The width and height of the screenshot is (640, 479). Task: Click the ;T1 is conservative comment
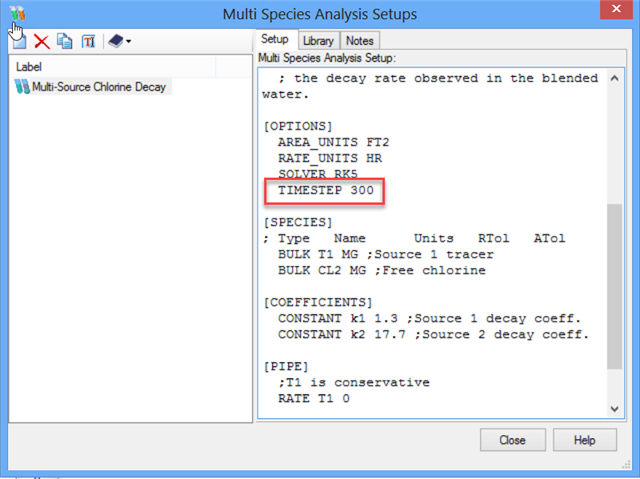click(x=354, y=383)
